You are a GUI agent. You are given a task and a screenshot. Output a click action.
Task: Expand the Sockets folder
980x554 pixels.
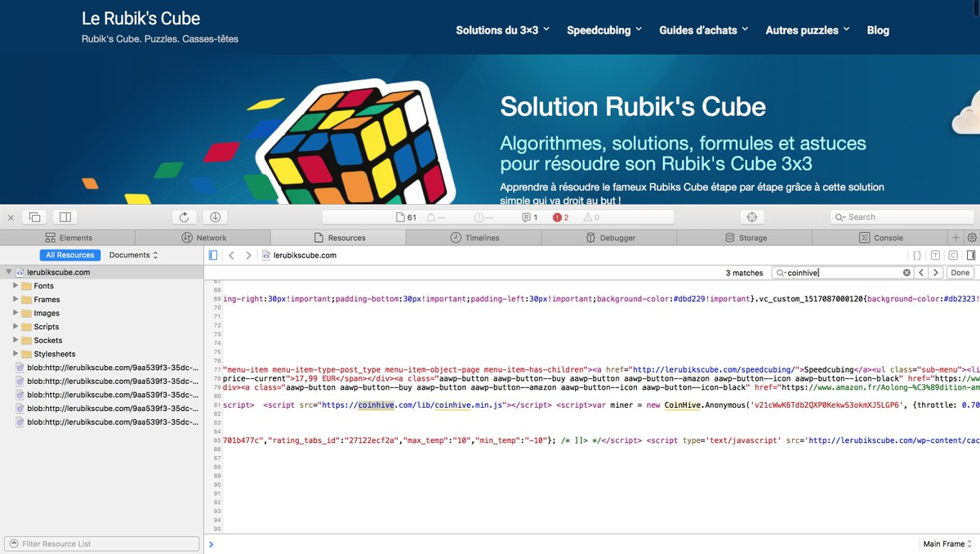16,340
